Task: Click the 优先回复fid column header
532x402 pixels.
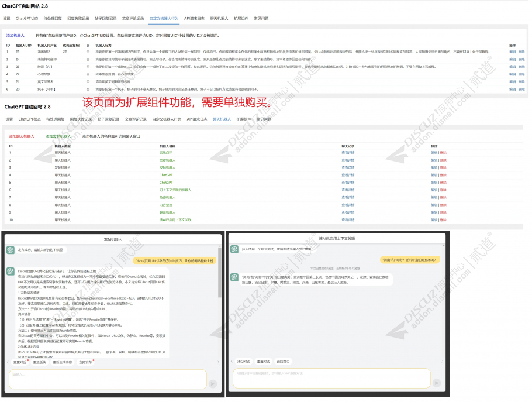Action: click(71, 45)
